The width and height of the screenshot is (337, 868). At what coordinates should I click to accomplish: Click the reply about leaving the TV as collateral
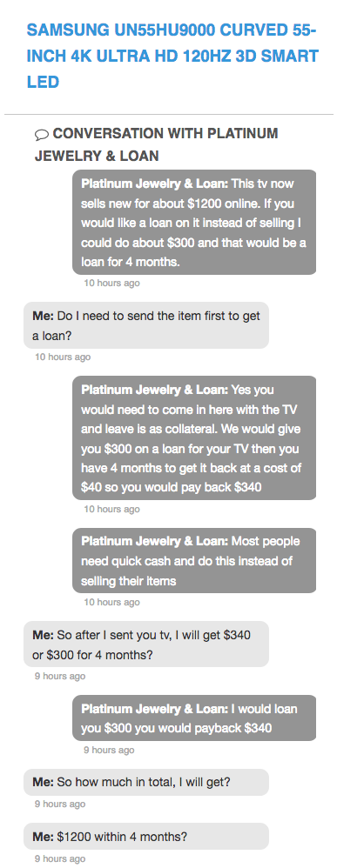click(194, 437)
